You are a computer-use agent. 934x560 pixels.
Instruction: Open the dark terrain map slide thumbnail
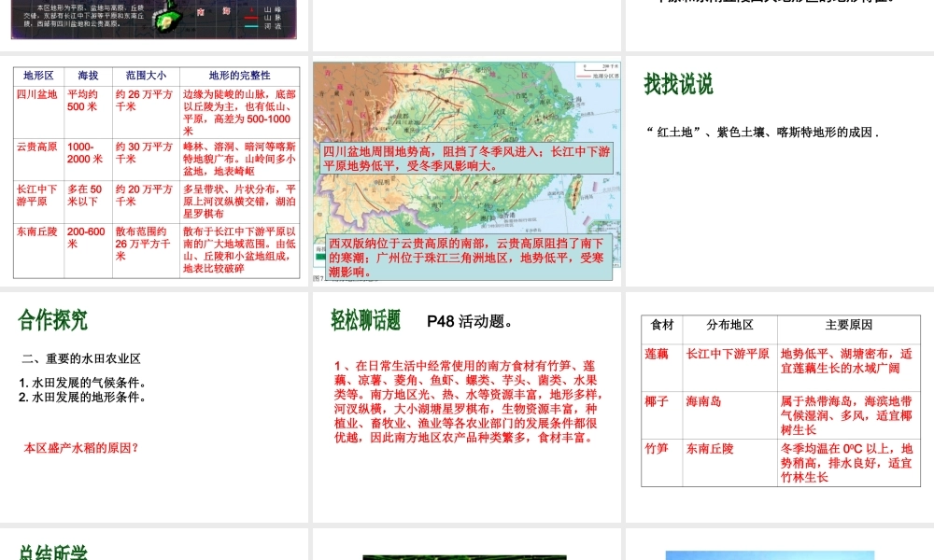pyautogui.click(x=154, y=24)
